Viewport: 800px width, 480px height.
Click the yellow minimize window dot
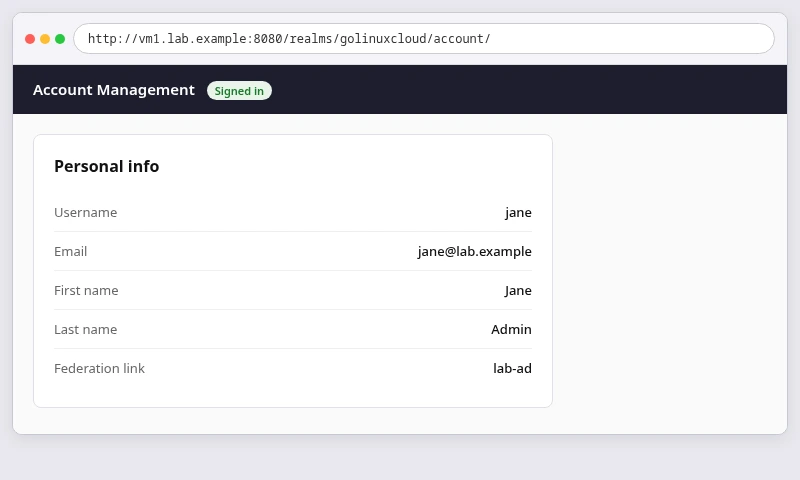45,39
